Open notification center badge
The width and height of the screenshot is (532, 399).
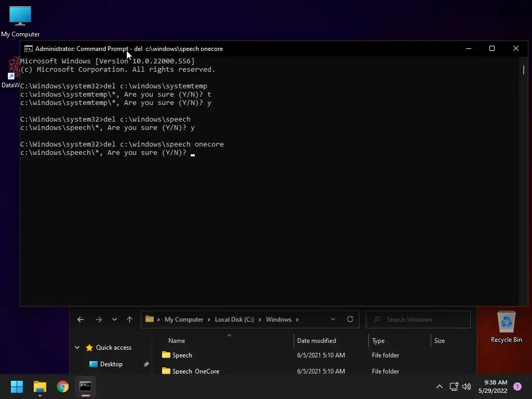[517, 386]
